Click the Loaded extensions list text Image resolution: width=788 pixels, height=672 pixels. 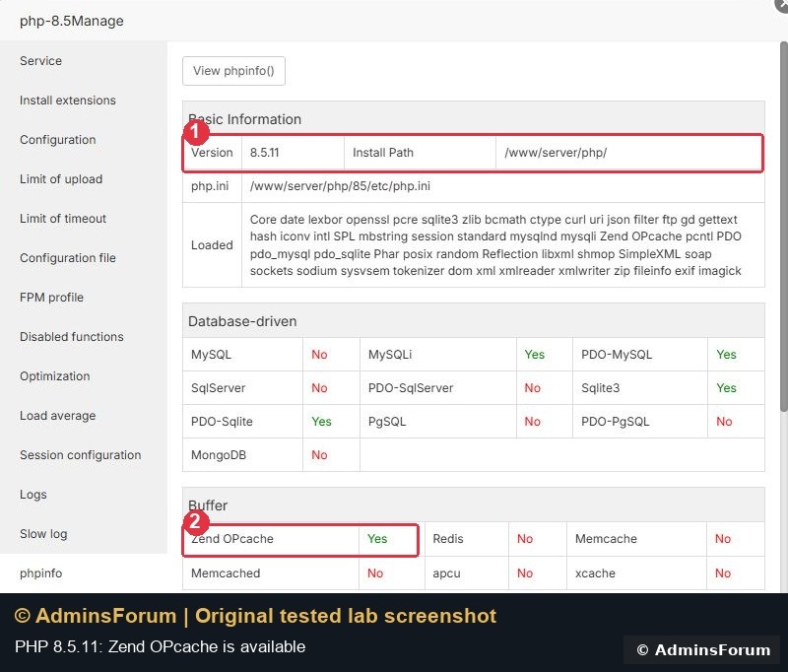point(495,245)
